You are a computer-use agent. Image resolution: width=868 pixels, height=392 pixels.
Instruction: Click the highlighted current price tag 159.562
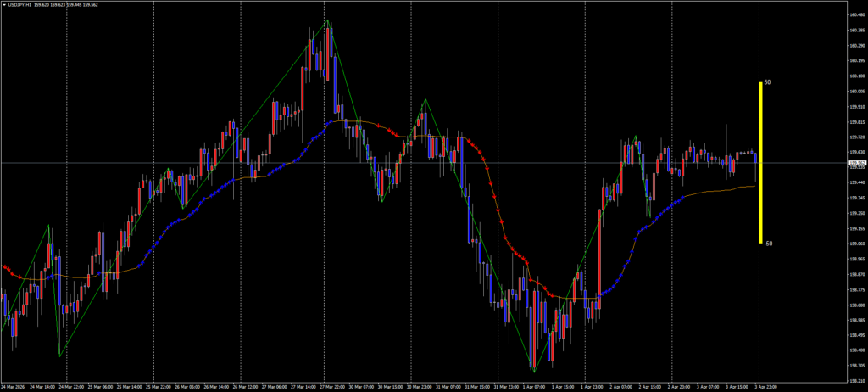tap(856, 163)
